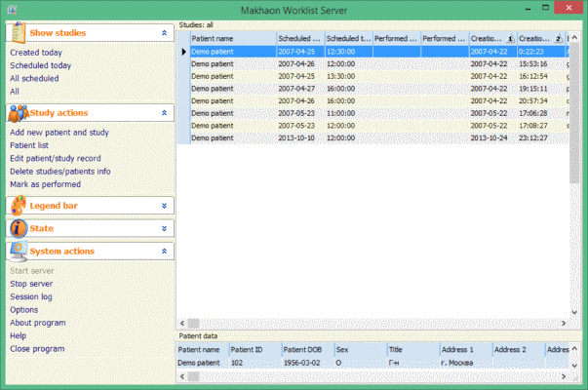Viewport: 588px width, 390px height.
Task: Click studies vertical scrollbar thumb
Action: [x=574, y=112]
